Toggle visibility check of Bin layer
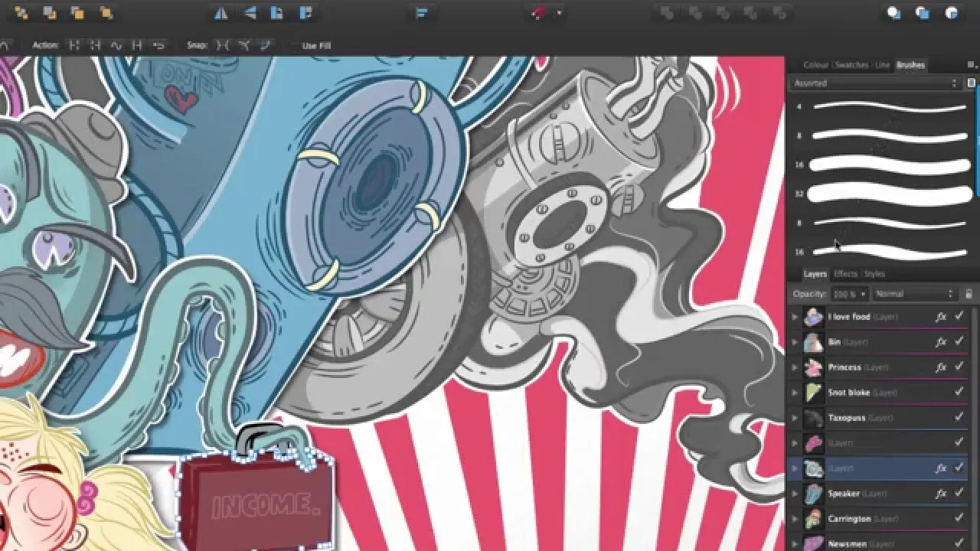This screenshot has width=980, height=551. pos(960,341)
